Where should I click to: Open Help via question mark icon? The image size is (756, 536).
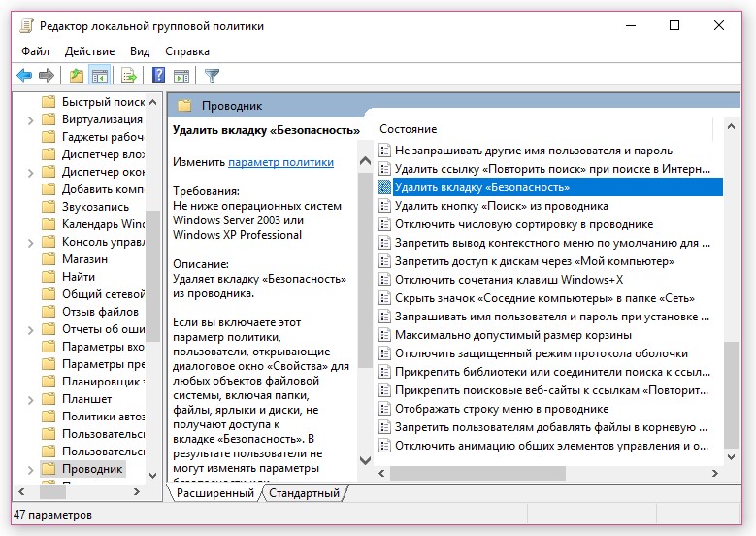click(x=158, y=75)
